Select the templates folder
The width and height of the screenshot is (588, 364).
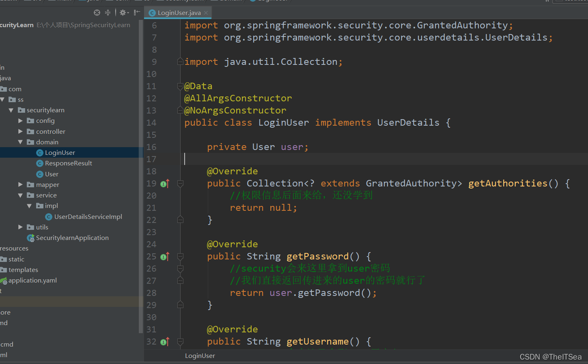(x=23, y=270)
